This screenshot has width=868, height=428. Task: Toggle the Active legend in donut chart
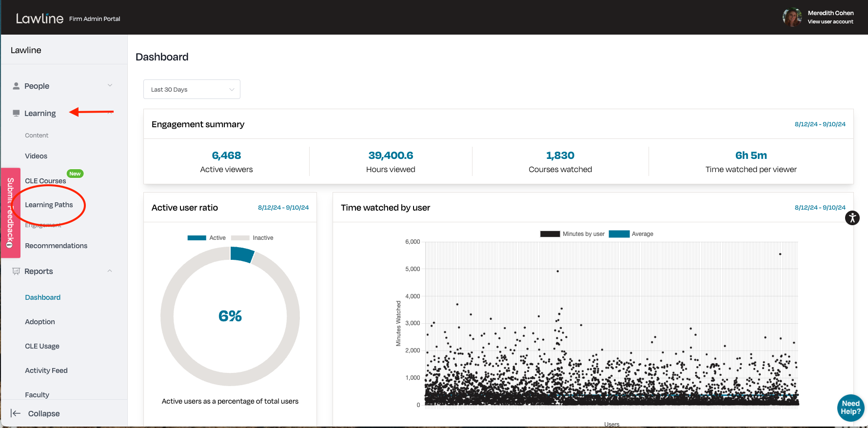[x=206, y=238]
